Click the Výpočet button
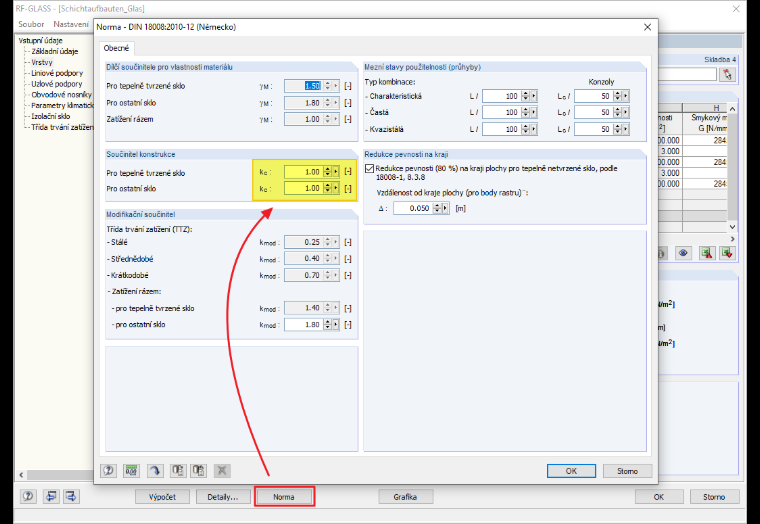 click(162, 497)
